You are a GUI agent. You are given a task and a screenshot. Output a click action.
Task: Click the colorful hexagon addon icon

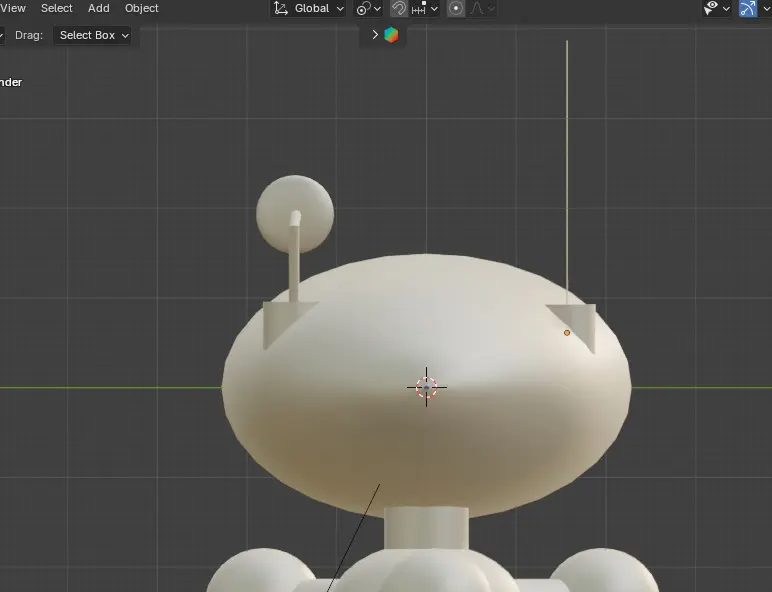point(391,35)
